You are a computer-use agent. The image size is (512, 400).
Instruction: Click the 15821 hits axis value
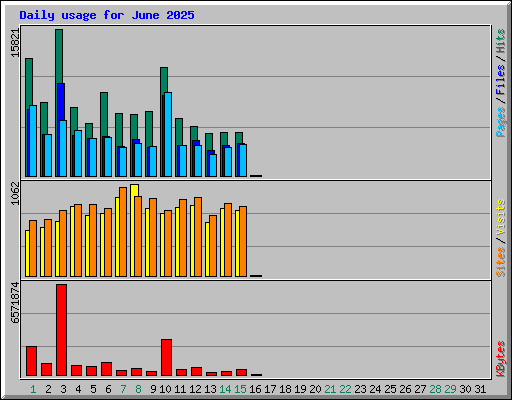coord(15,43)
